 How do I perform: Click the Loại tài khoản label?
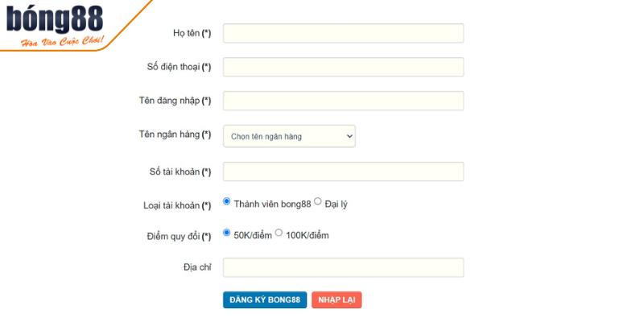point(176,205)
